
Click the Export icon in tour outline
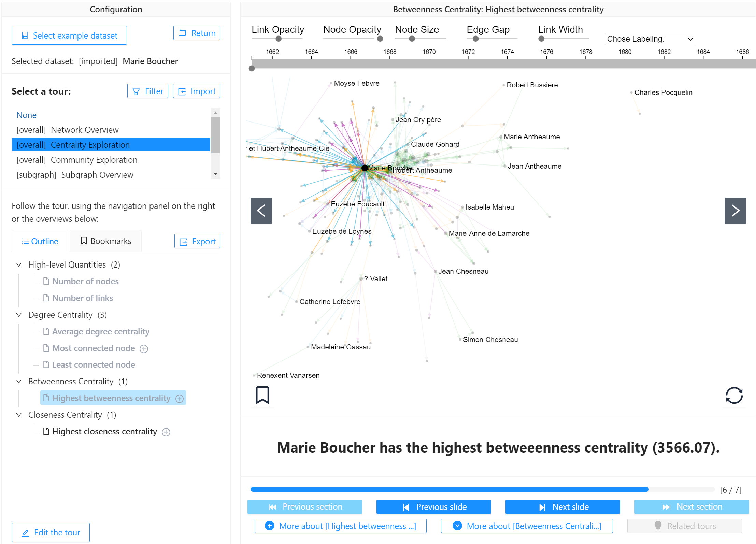(x=183, y=241)
